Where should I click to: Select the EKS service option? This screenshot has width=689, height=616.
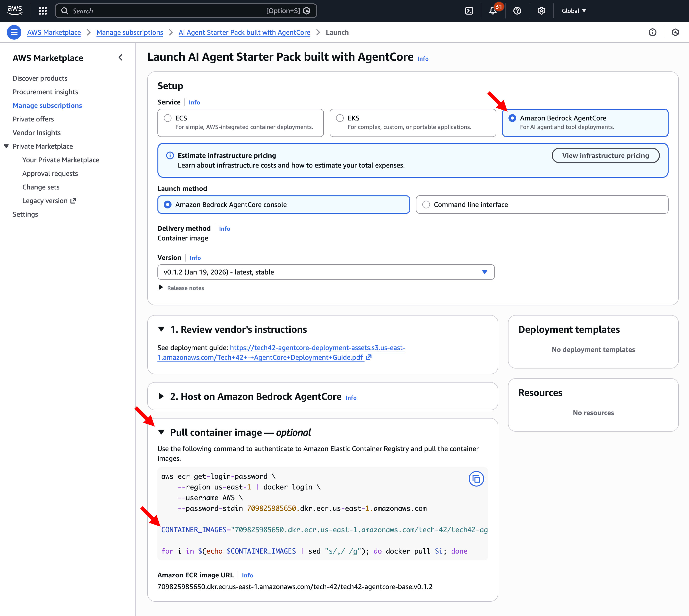click(340, 118)
